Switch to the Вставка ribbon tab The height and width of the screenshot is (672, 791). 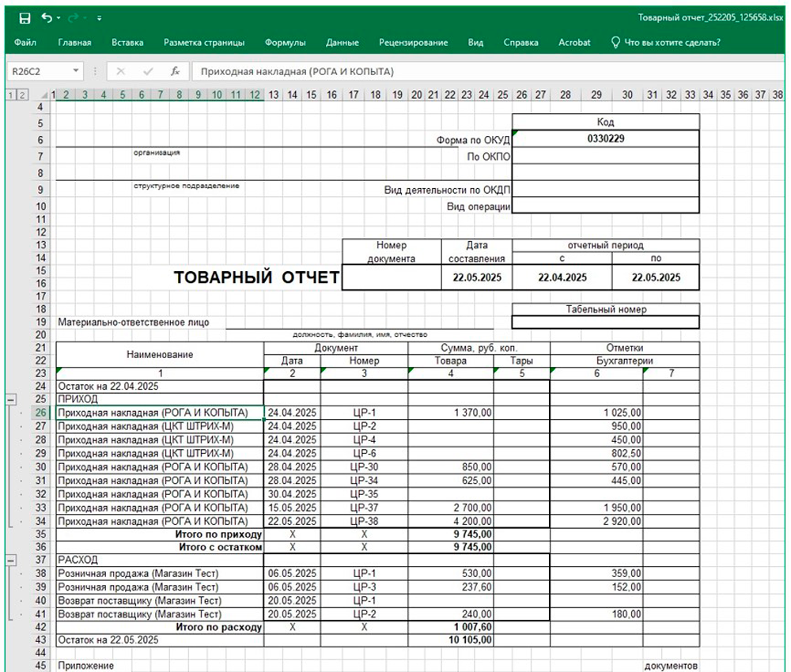(x=127, y=43)
